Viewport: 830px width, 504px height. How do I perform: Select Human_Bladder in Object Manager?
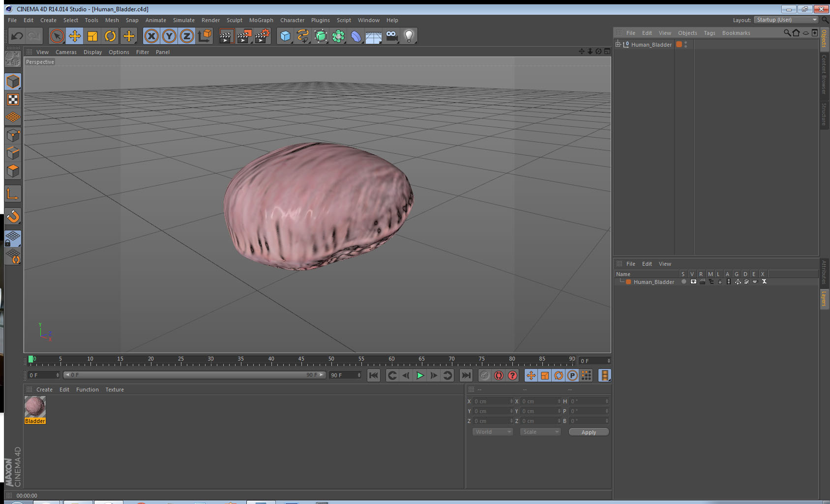tap(651, 45)
